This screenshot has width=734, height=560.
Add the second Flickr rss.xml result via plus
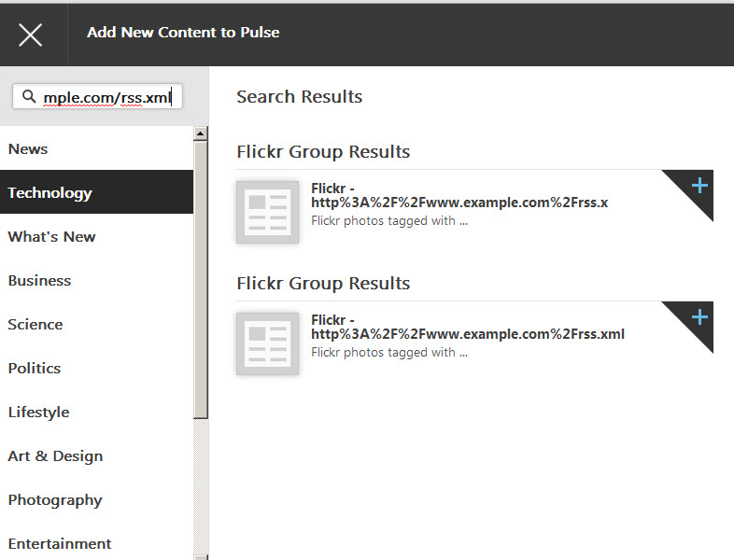pyautogui.click(x=699, y=317)
